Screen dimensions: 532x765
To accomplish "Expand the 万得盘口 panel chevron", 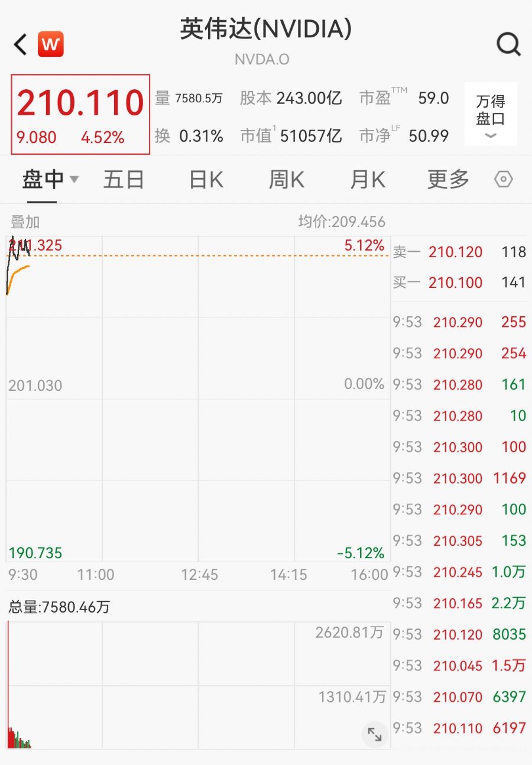I will click(491, 135).
